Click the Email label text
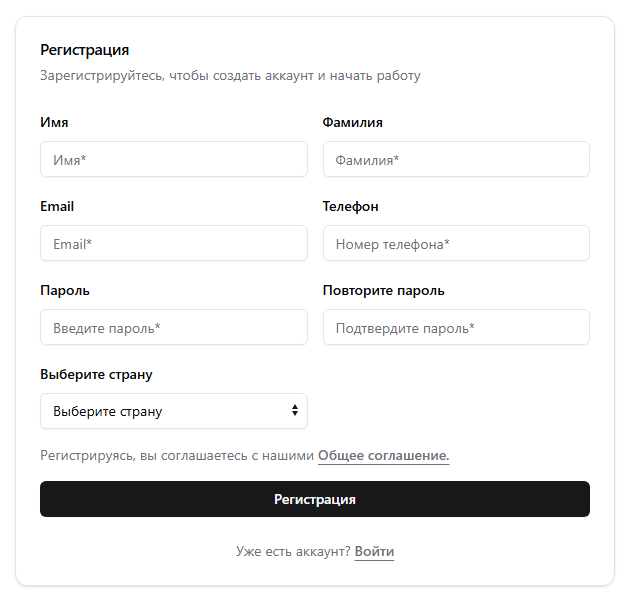This screenshot has height=600, width=626. tap(57, 206)
